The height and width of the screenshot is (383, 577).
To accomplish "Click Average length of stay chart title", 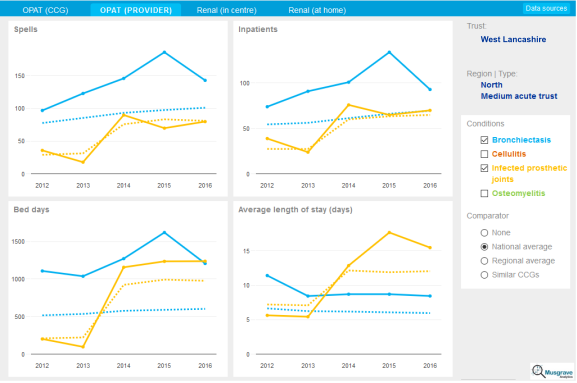I will [x=295, y=210].
